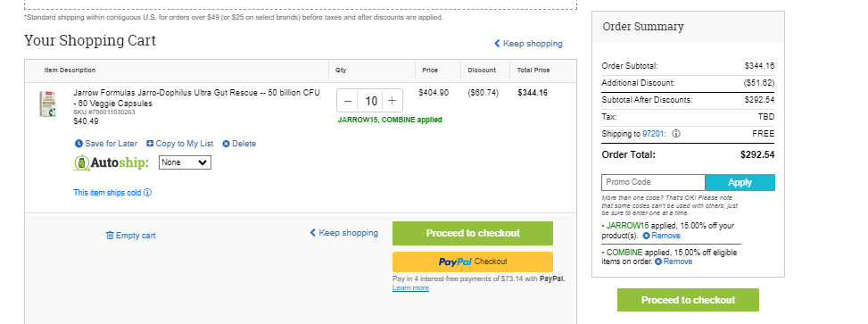Image resolution: width=868 pixels, height=324 pixels.
Task: Increase quantity with the plus button
Action: coord(392,101)
